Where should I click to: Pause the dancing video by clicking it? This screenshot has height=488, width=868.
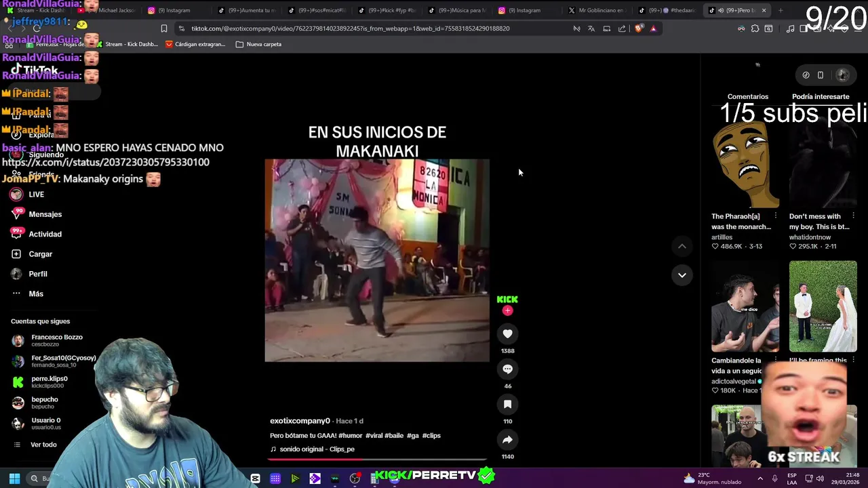click(x=377, y=260)
